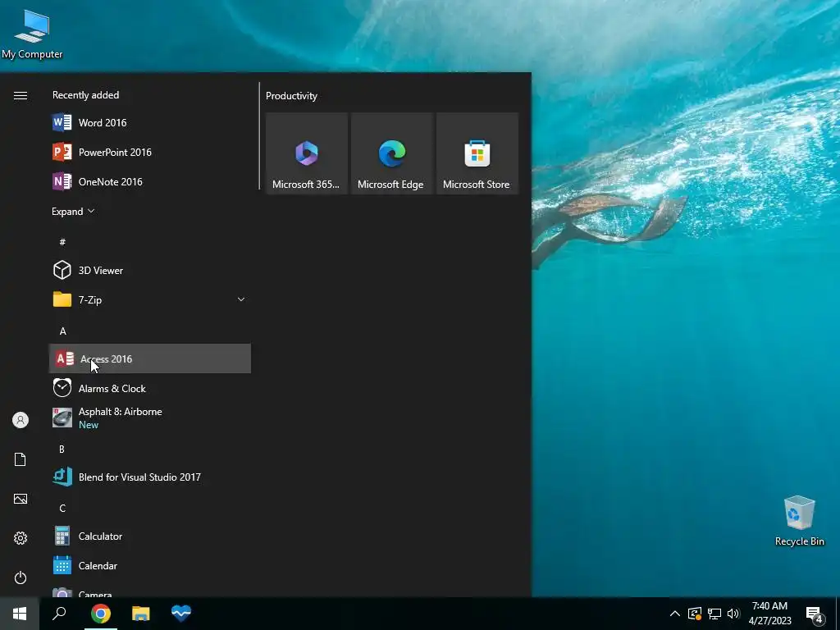Image resolution: width=840 pixels, height=630 pixels.
Task: Click the # letter index header
Action: click(62, 242)
